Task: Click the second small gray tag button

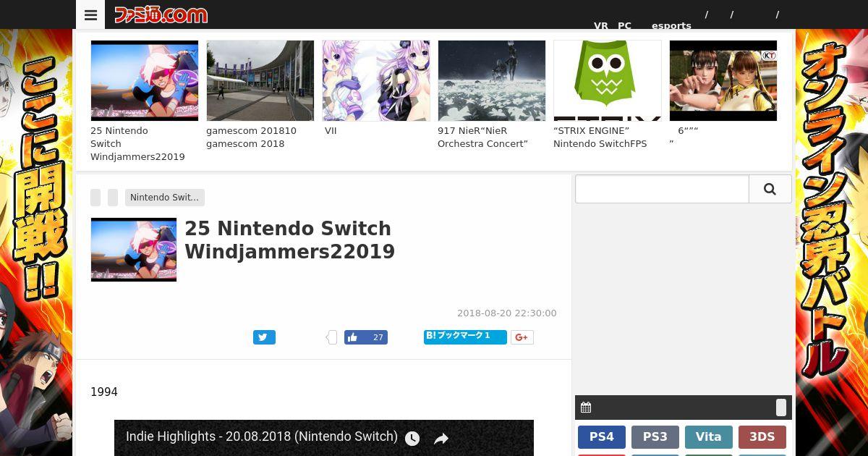Action: (x=113, y=198)
